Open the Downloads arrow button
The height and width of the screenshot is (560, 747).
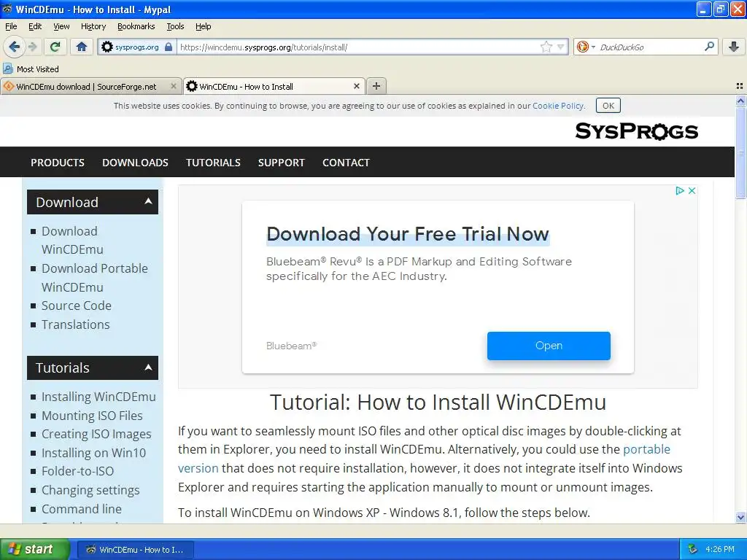[734, 47]
